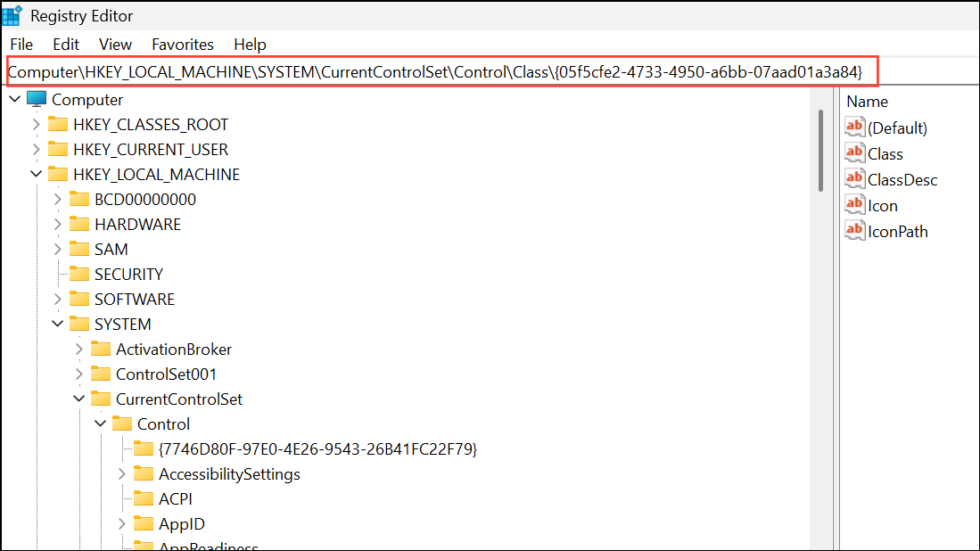Click the SECURITY folder icon
980x551 pixels.
pos(79,274)
